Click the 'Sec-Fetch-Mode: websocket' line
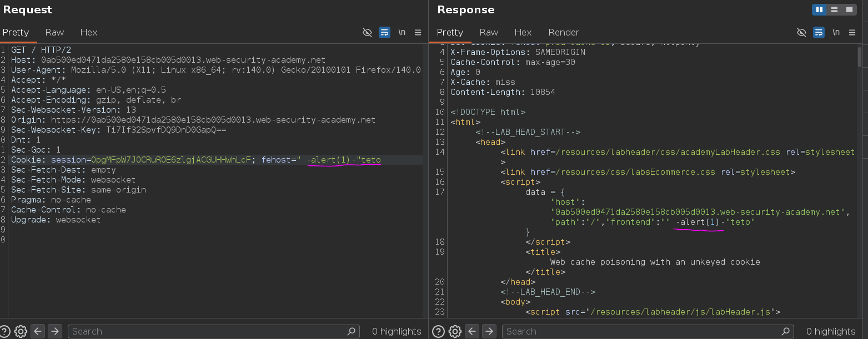This screenshot has width=868, height=339. [73, 180]
